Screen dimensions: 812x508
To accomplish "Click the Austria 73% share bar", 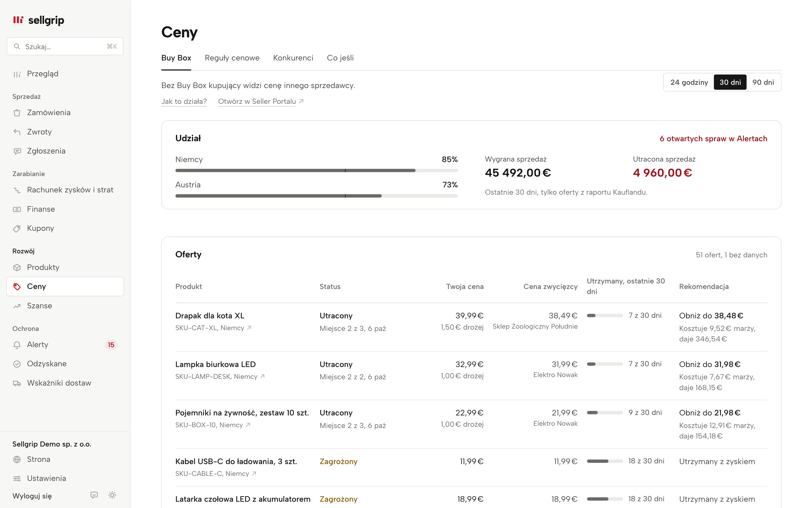I will [316, 196].
